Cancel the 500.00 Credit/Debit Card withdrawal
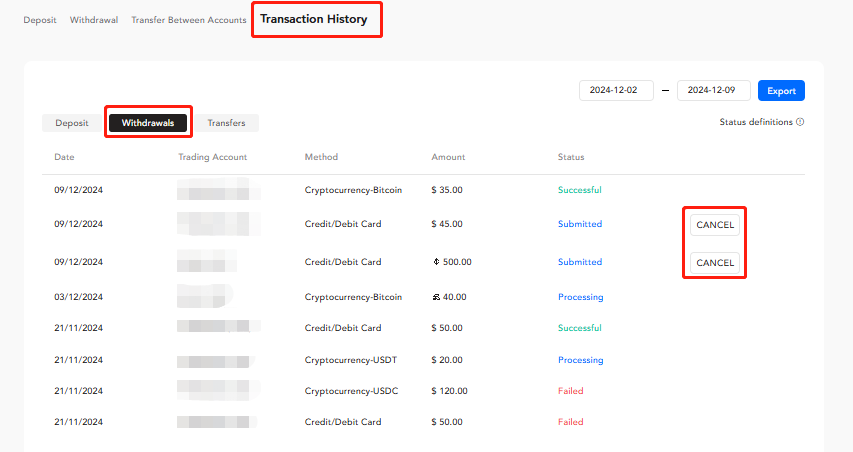The image size is (853, 452). coord(715,263)
